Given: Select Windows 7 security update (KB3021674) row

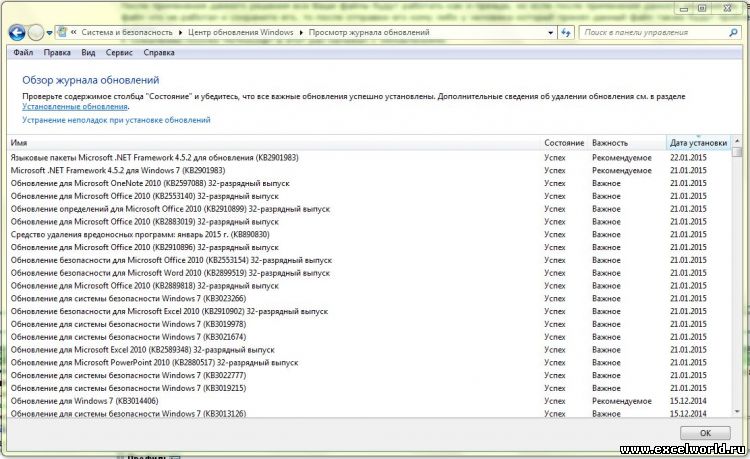Looking at the screenshot, I should pos(369,337).
